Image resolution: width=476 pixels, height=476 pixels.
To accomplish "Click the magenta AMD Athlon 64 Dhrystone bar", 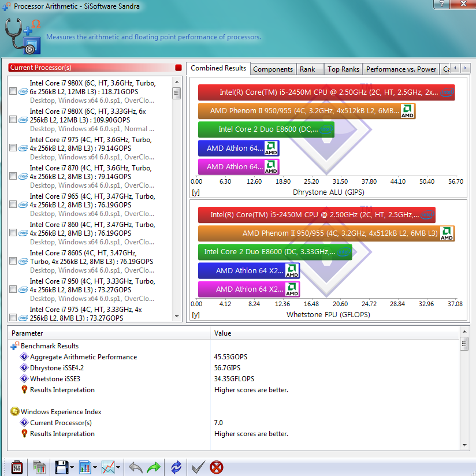I will (x=239, y=167).
